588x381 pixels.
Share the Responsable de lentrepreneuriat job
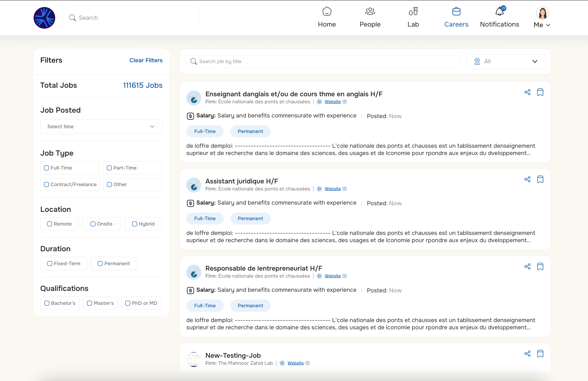click(x=527, y=267)
